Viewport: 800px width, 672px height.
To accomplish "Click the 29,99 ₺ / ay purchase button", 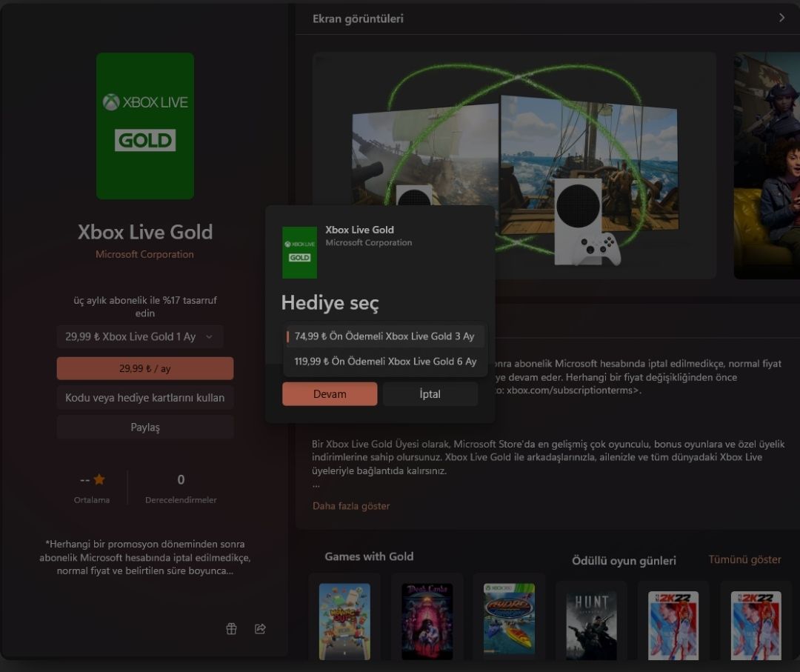I will [145, 368].
